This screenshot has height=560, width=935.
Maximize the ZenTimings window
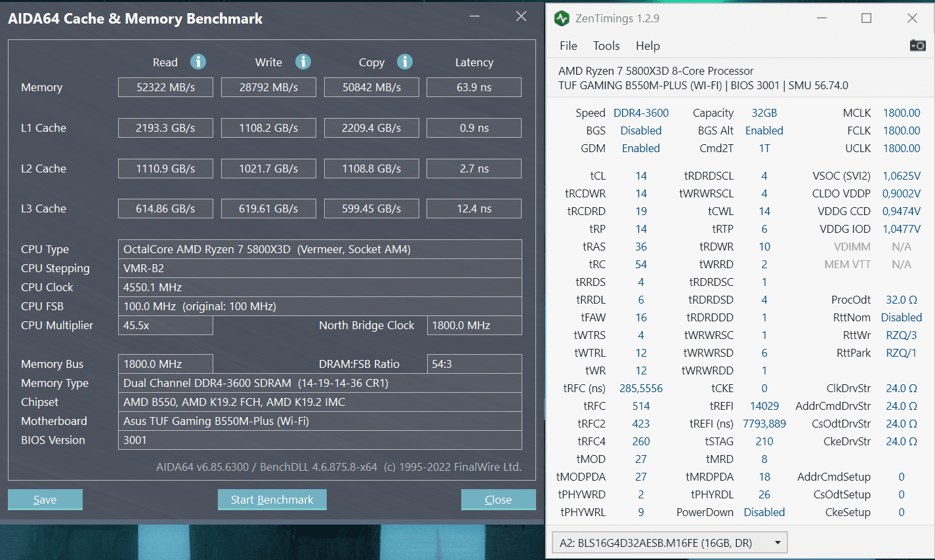866,18
